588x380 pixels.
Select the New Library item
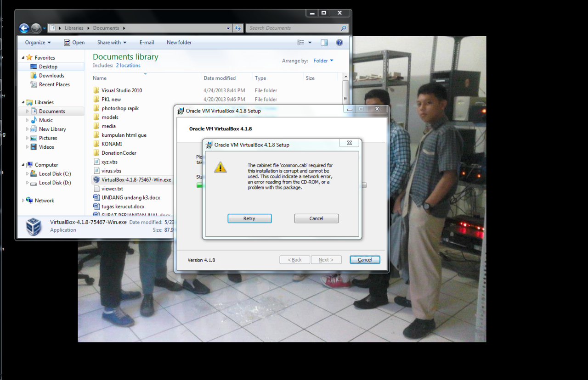(x=52, y=129)
